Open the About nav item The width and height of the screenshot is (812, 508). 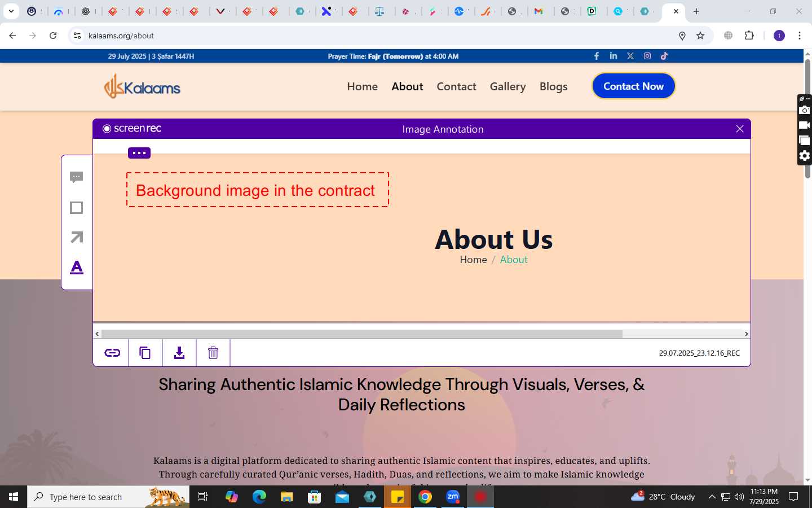(407, 86)
